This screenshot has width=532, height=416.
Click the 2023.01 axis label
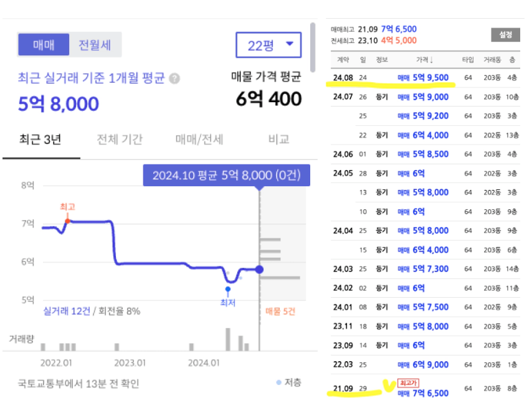130,363
